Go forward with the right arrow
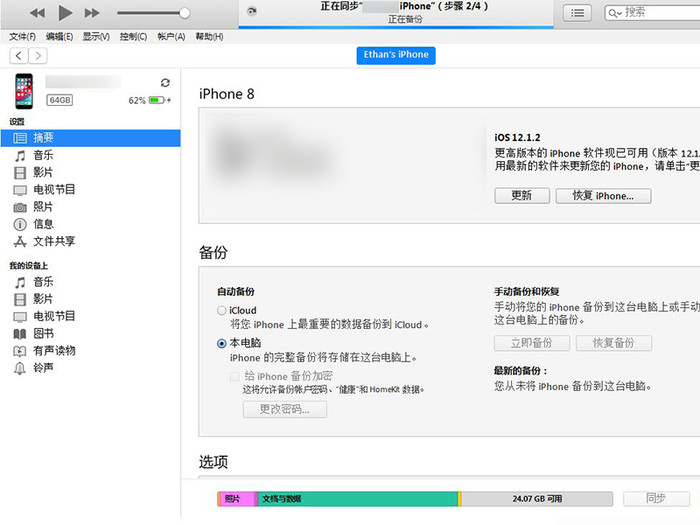Image resolution: width=700 pixels, height=525 pixels. 38,56
